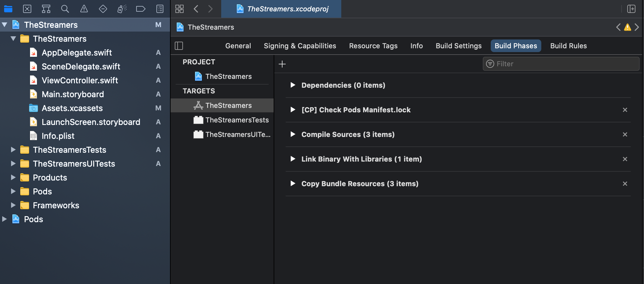The height and width of the screenshot is (284, 644).
Task: Expand the Products folder
Action: (13, 177)
